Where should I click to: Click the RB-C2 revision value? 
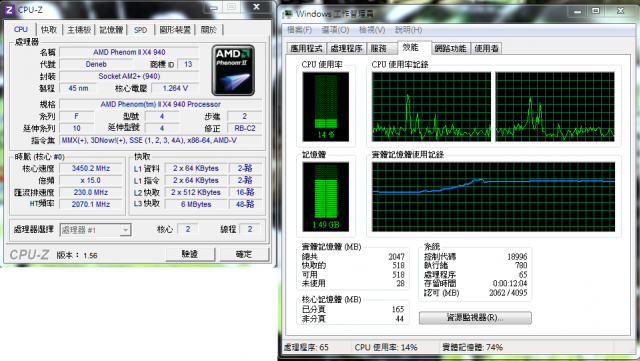[244, 128]
